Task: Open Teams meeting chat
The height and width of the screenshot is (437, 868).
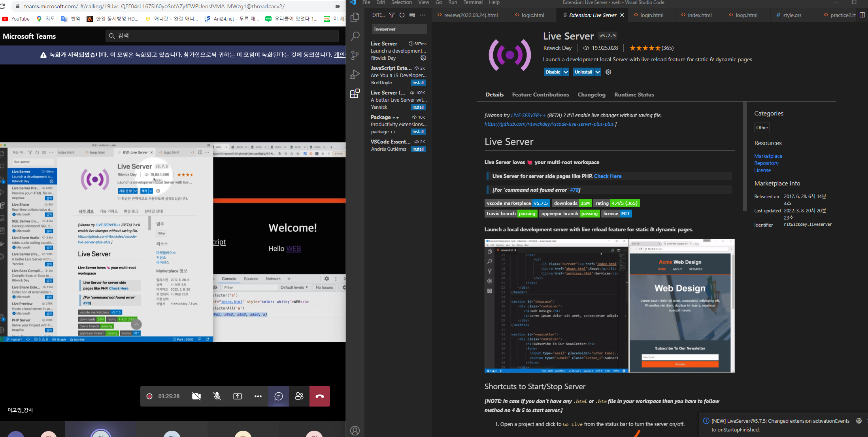Action: pos(279,396)
